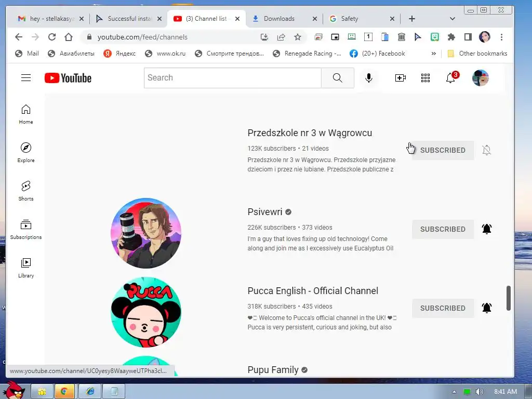This screenshot has width=532, height=399.
Task: Click the picture-in-picture extension icon
Action: click(335, 37)
